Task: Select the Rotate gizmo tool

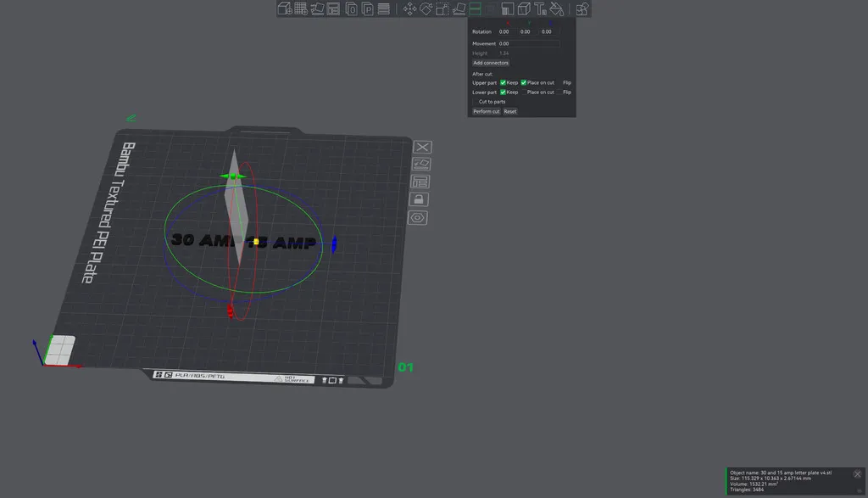Action: pyautogui.click(x=426, y=9)
